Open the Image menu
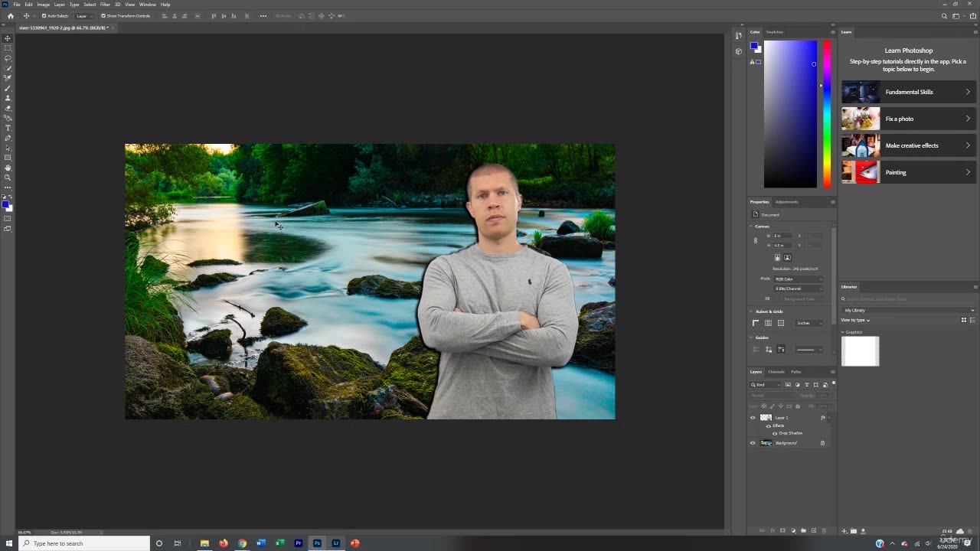Screen dimensions: 980x551 tap(44, 5)
